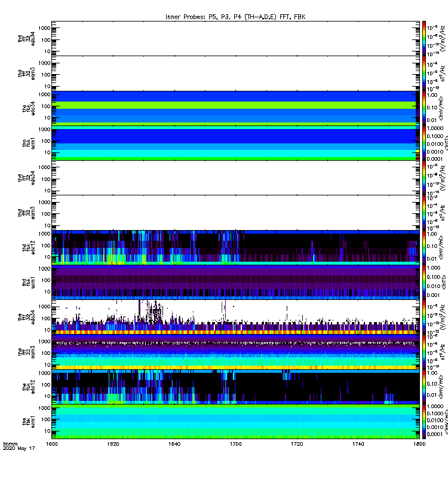Image resolution: width=448 pixels, height=478 pixels.
Task: Select the 'tha fff 32 edc34' panel label
Action: [26, 38]
